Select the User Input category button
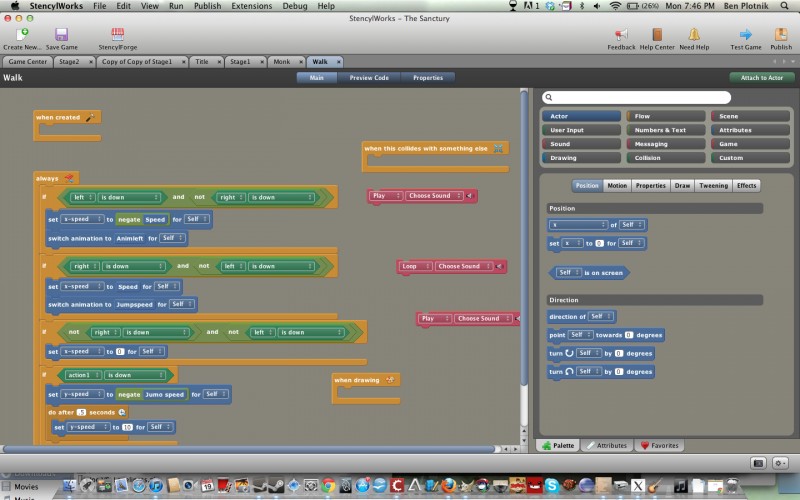Screen dimensions: 800x500 coord(581,130)
